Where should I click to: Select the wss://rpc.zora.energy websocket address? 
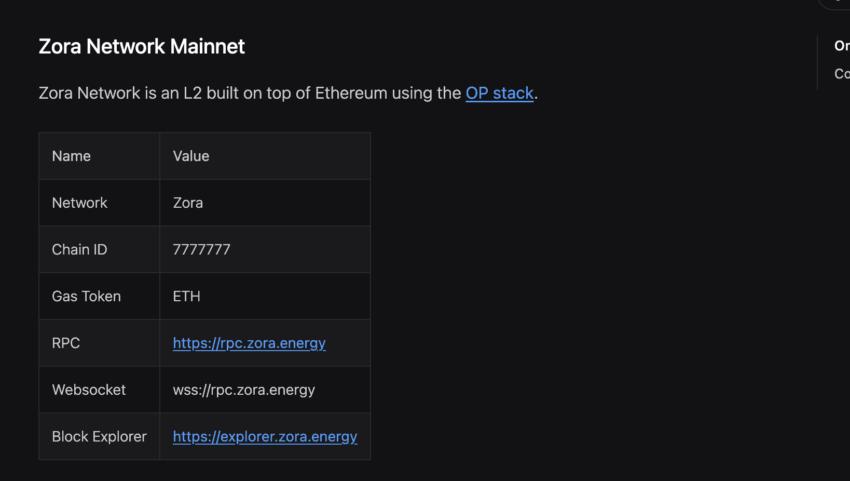(243, 390)
